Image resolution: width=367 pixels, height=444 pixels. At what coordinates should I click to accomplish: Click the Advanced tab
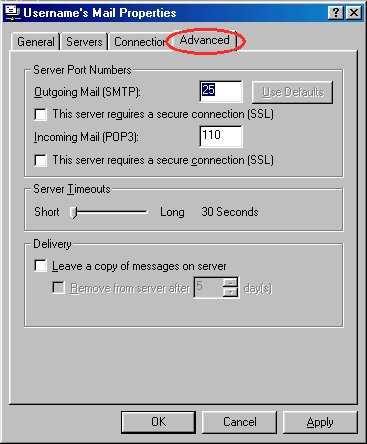205,40
